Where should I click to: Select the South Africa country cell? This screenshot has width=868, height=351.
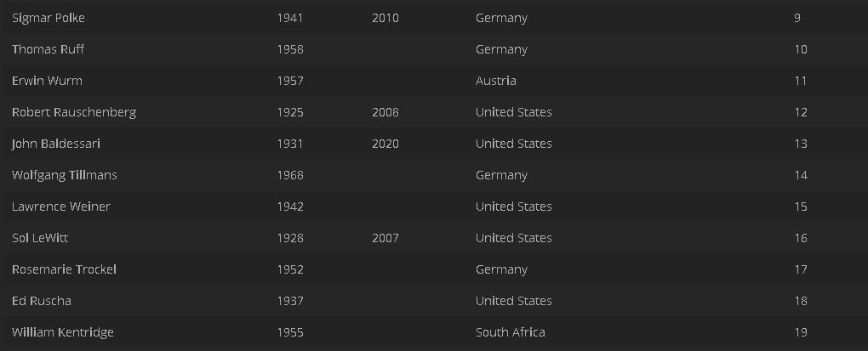pos(511,332)
